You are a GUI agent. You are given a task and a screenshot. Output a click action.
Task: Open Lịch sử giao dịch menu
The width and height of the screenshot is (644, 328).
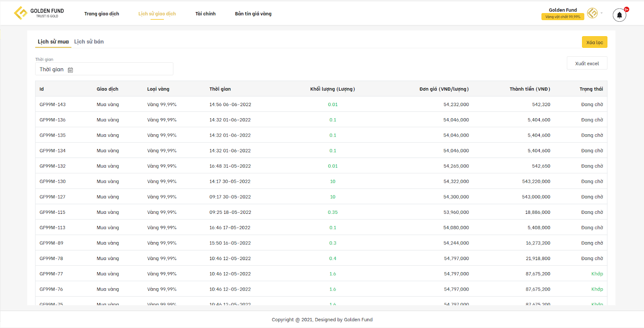[157, 14]
